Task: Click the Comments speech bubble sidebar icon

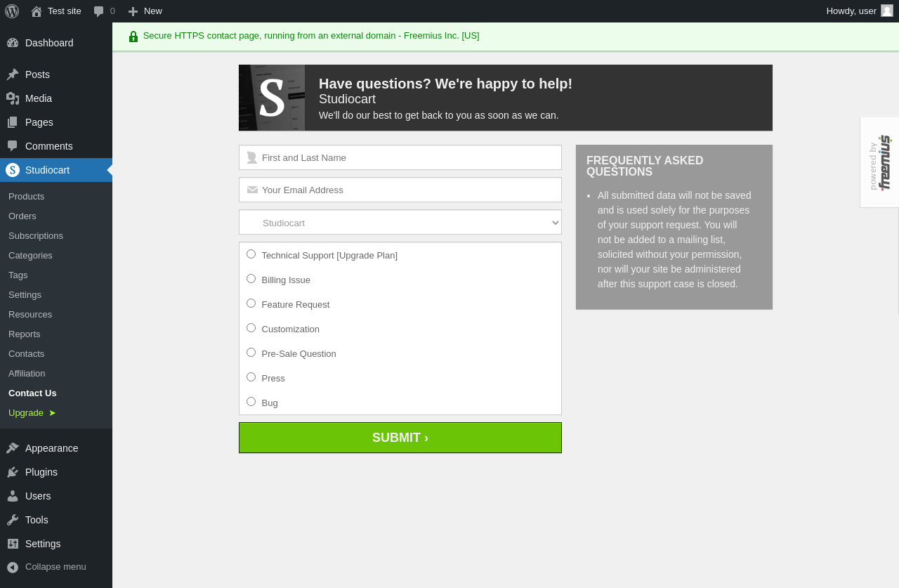Action: (13, 146)
